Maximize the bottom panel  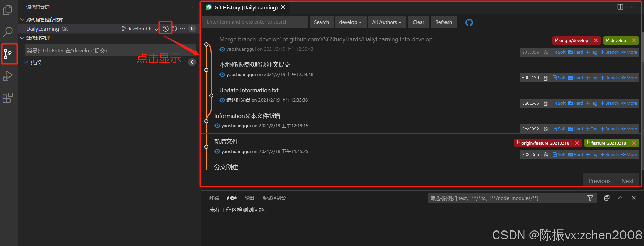pyautogui.click(x=620, y=198)
